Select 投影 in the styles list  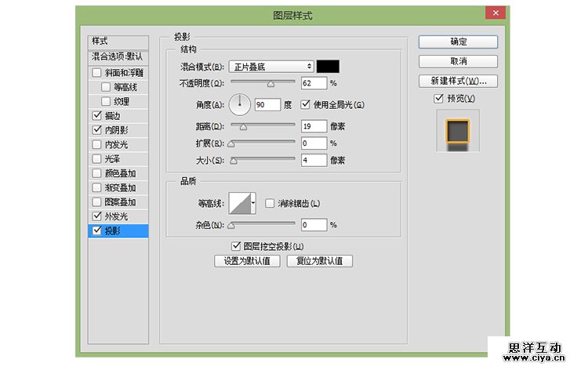click(x=118, y=230)
